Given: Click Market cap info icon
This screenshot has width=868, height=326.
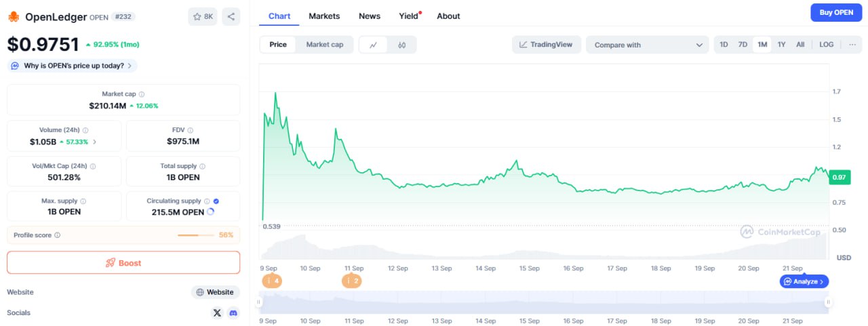Looking at the screenshot, I should (x=142, y=95).
